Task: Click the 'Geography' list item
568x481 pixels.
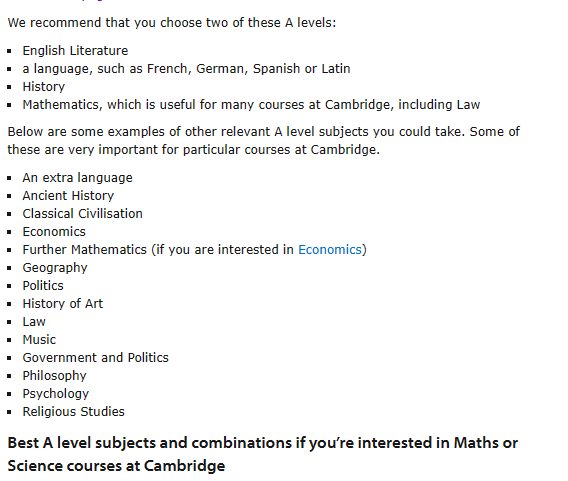Action: coord(55,268)
